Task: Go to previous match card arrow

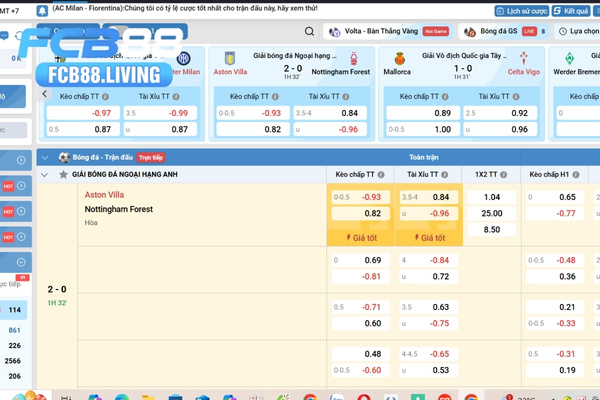Action: pos(44,94)
